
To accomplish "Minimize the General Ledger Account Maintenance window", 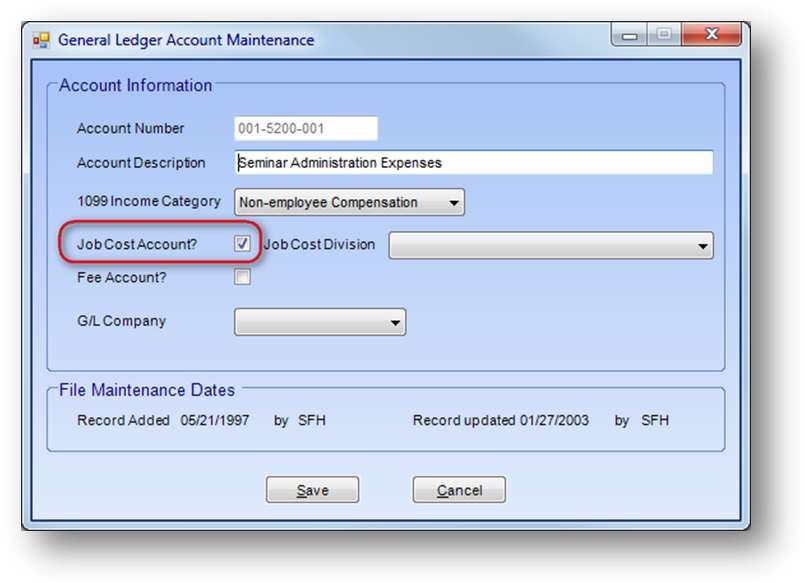I will click(629, 37).
